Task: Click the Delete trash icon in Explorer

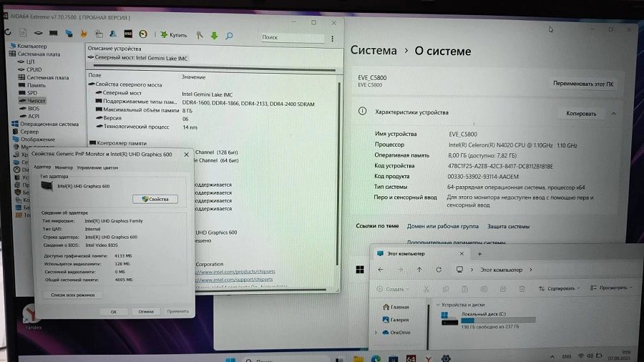Action: tap(522, 289)
